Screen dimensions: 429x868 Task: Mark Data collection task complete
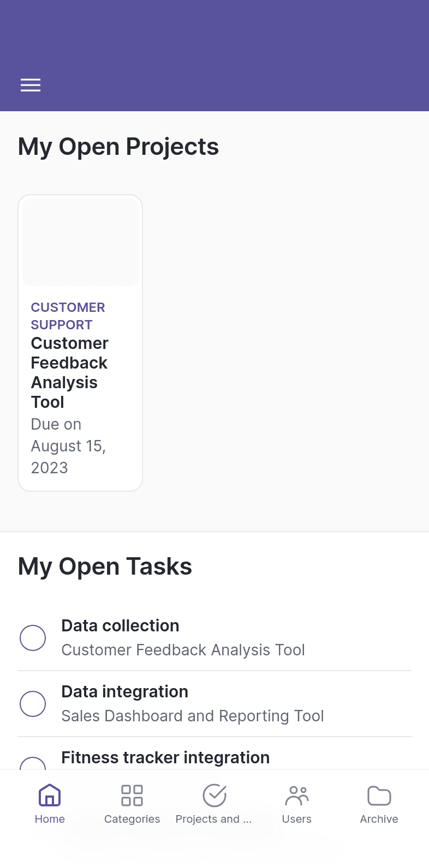coord(33,638)
